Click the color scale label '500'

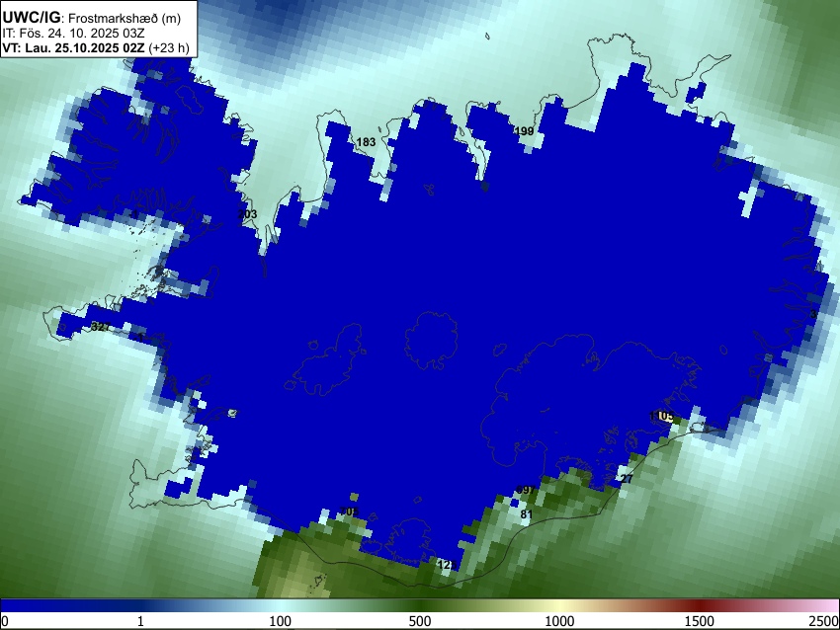pyautogui.click(x=419, y=621)
